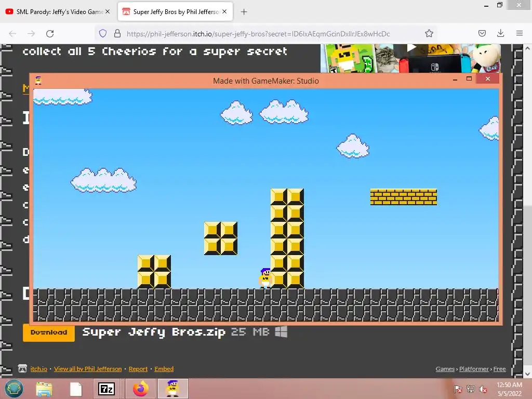Open muted volume tray icon
Screen dimensions: 532x399
coord(483,389)
